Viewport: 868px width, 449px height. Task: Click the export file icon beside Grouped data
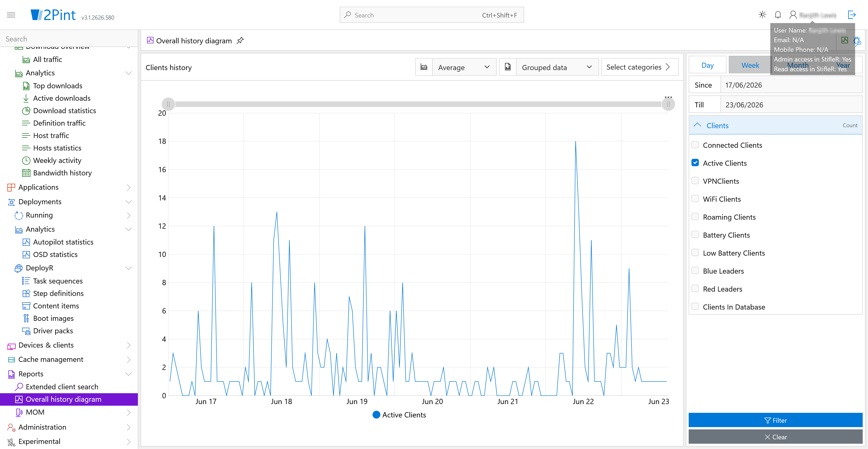(508, 67)
